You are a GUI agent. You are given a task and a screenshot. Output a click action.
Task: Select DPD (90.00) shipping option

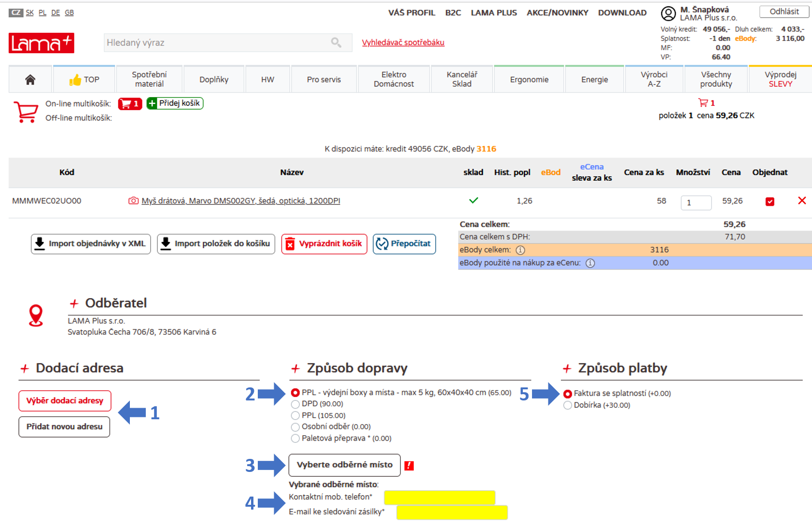coord(295,404)
